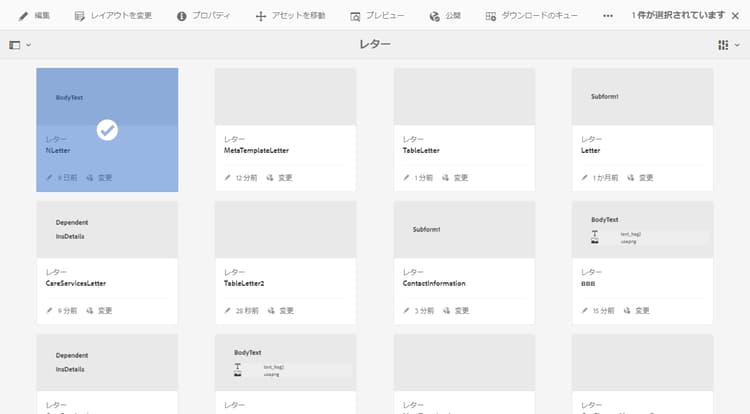
Task: Click edit pencil icon on TableLetter card
Action: 406,177
